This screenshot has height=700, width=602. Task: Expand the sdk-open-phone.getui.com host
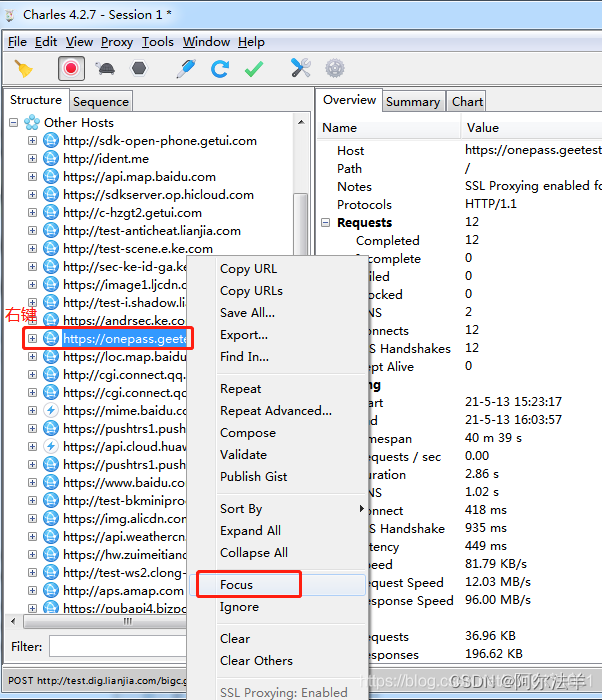pyautogui.click(x=32, y=141)
